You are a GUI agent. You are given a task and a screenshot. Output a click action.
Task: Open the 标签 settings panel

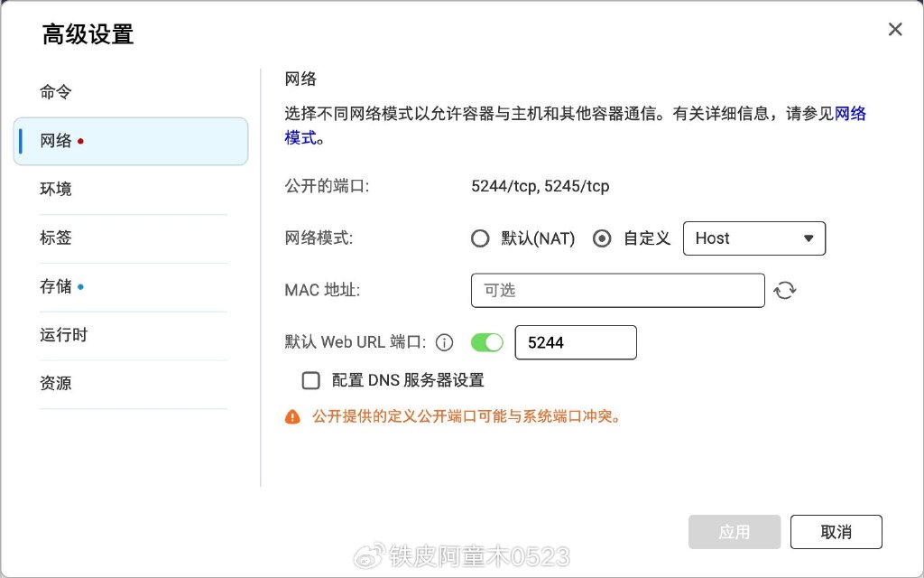pos(56,238)
